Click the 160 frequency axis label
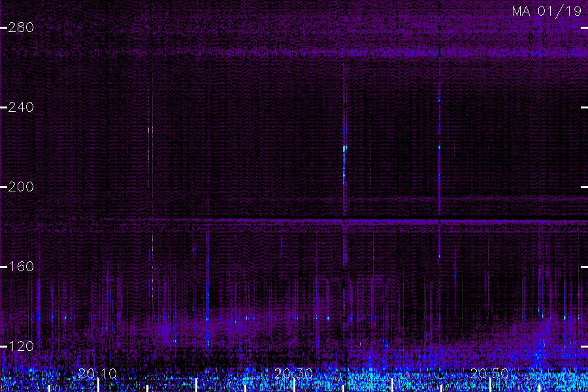The height and width of the screenshot is (392, 588). click(21, 267)
